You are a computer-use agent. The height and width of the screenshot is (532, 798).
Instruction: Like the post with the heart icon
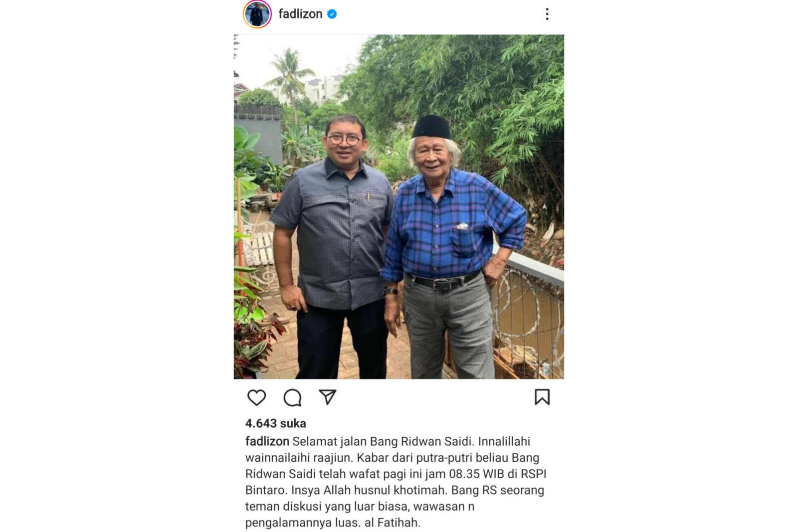(256, 397)
